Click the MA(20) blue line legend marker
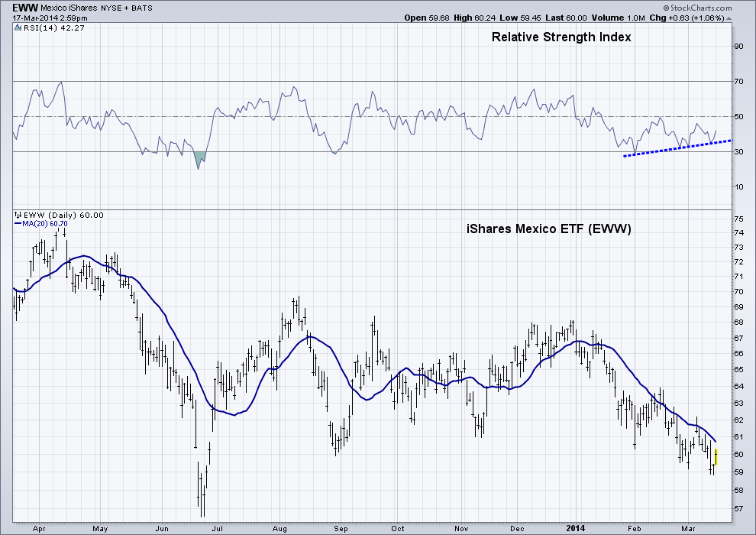 coord(18,224)
